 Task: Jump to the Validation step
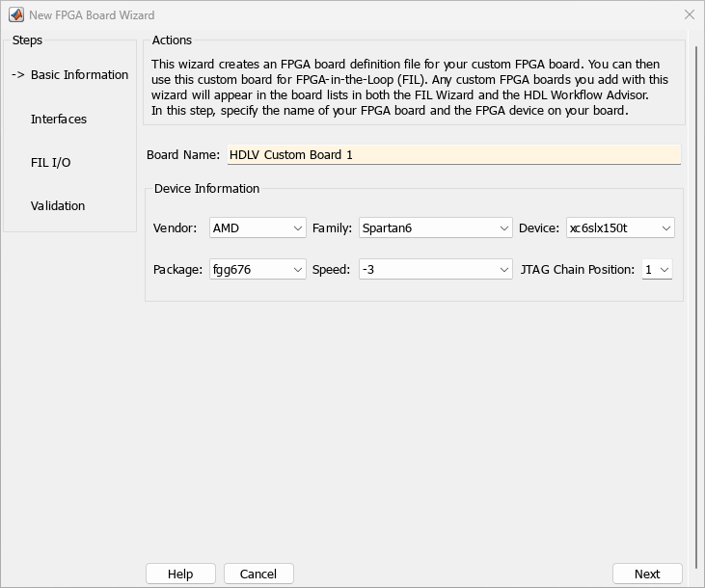pos(58,206)
